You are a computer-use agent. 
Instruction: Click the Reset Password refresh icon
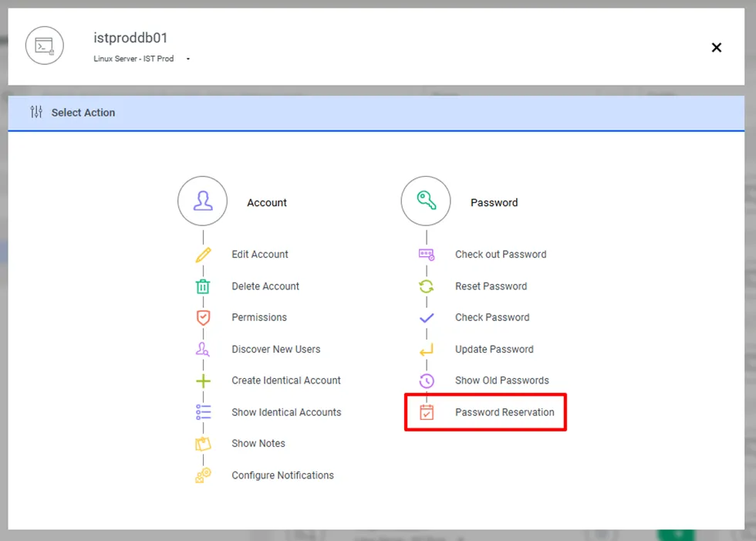click(x=426, y=286)
